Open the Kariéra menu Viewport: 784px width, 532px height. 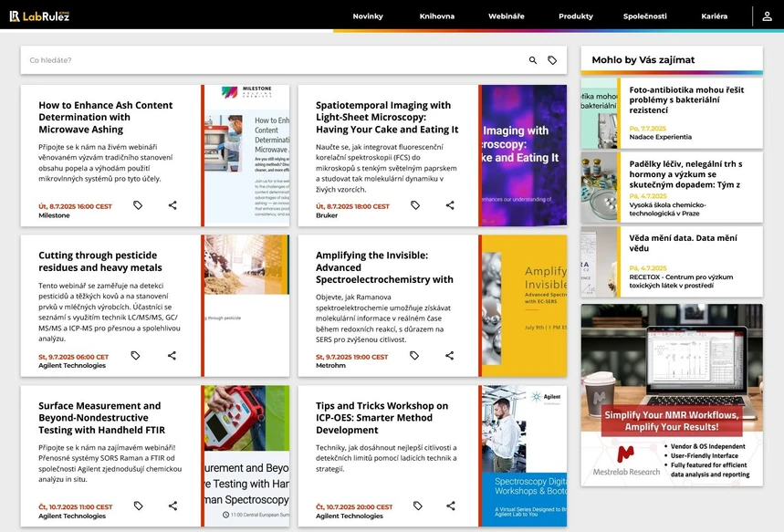coord(715,16)
